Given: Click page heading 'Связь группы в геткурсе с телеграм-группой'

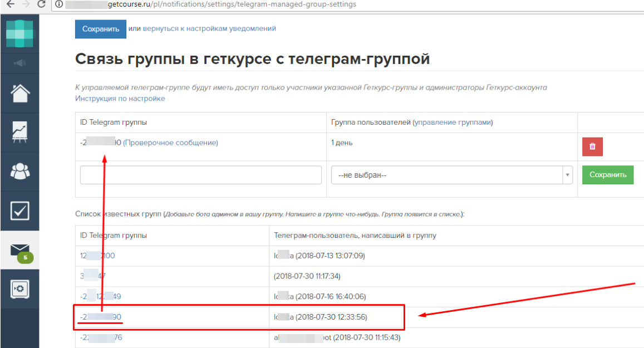Looking at the screenshot, I should [253, 59].
